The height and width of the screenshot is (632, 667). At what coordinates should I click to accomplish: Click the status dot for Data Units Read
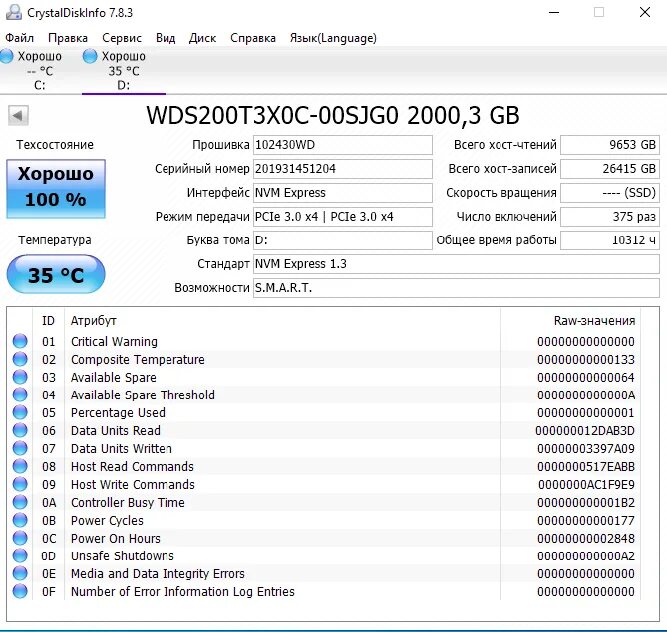pos(20,430)
